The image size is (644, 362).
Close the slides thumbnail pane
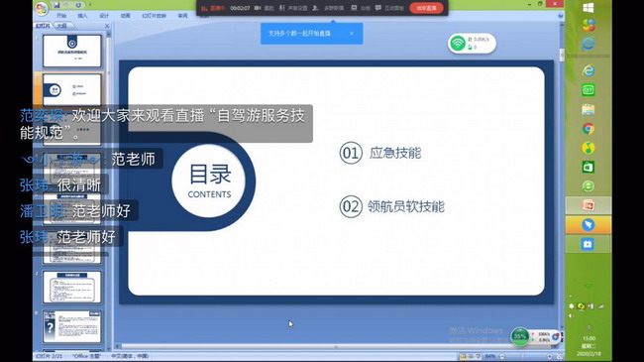107,26
